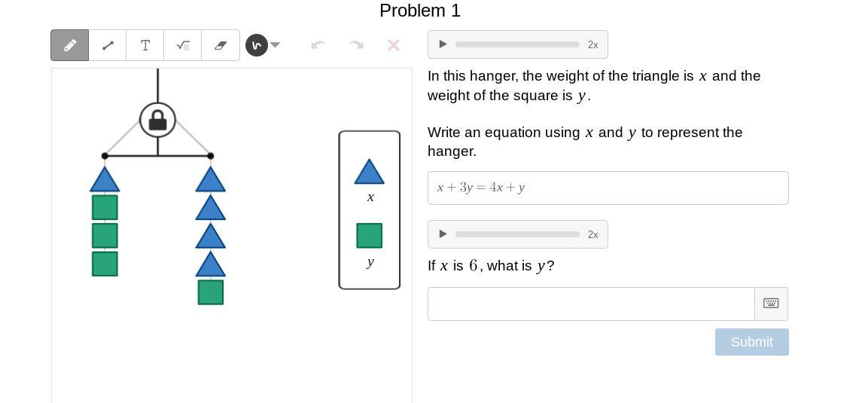The image size is (868, 403).
Task: Select the math expression tool
Action: click(183, 45)
